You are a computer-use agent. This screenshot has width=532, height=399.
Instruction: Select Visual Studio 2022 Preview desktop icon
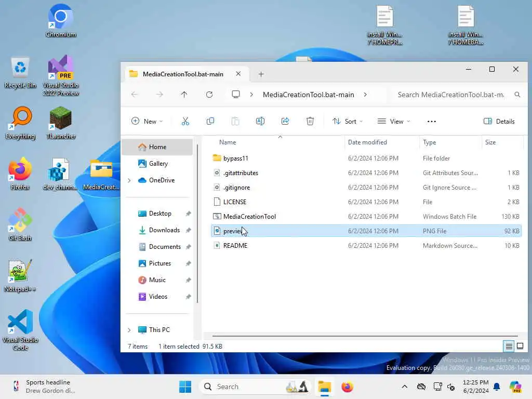(61, 75)
